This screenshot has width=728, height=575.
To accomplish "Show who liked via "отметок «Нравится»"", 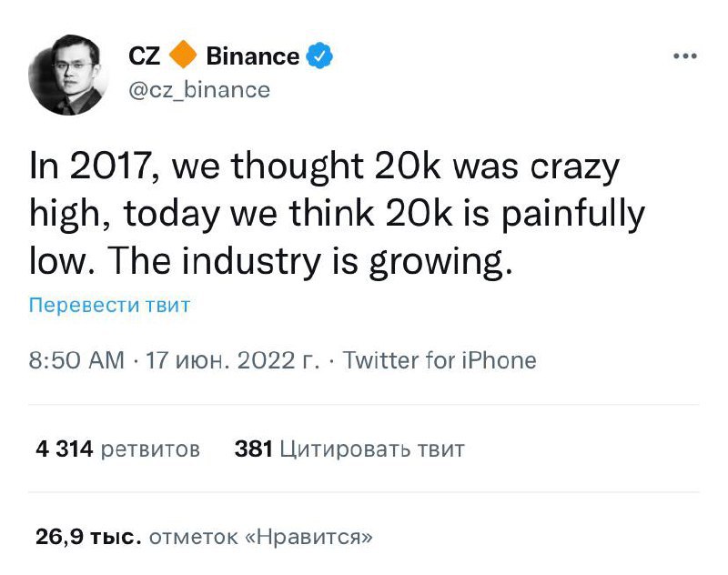I will 260,537.
